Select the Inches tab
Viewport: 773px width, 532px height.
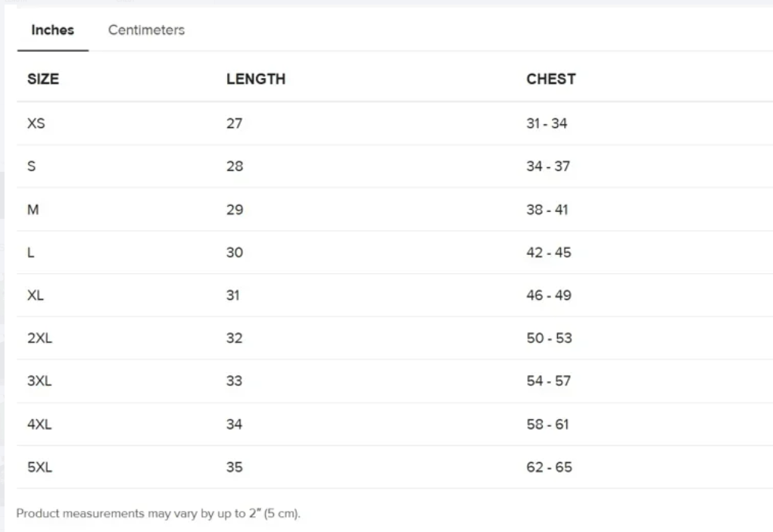click(x=52, y=30)
